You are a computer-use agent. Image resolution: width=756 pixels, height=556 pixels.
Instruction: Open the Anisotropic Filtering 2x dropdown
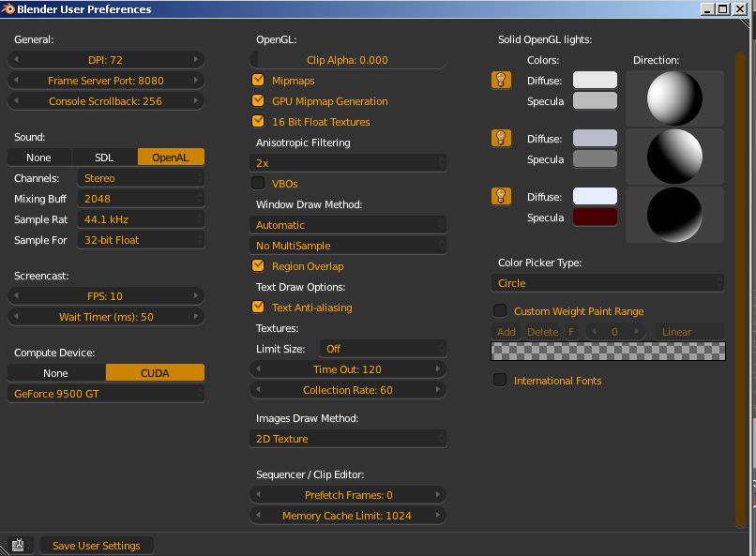(x=348, y=163)
